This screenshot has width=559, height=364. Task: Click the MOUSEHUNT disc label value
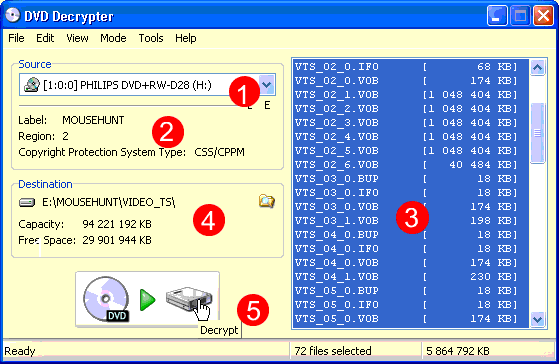[x=93, y=120]
